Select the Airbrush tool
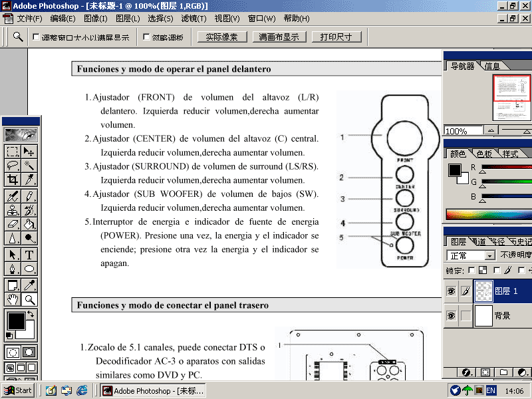 pos(13,196)
